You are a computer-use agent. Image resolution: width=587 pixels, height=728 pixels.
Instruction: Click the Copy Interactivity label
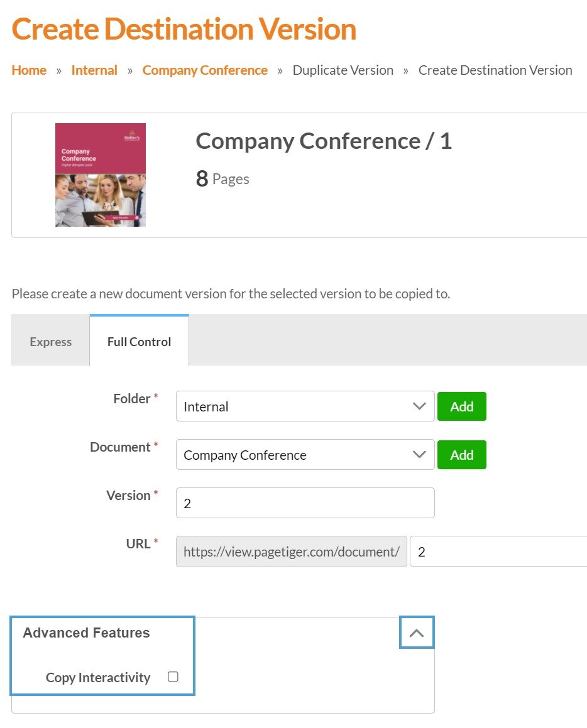tap(98, 678)
